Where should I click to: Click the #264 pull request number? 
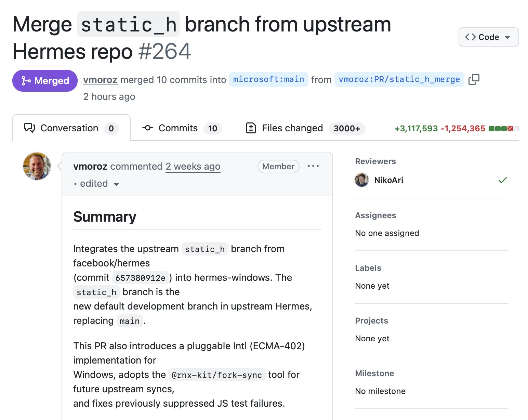[x=164, y=52]
